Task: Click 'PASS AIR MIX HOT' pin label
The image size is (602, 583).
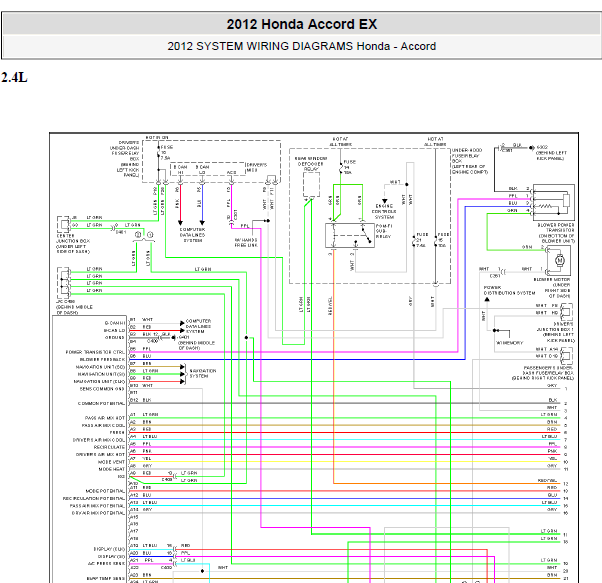Action: click(105, 418)
